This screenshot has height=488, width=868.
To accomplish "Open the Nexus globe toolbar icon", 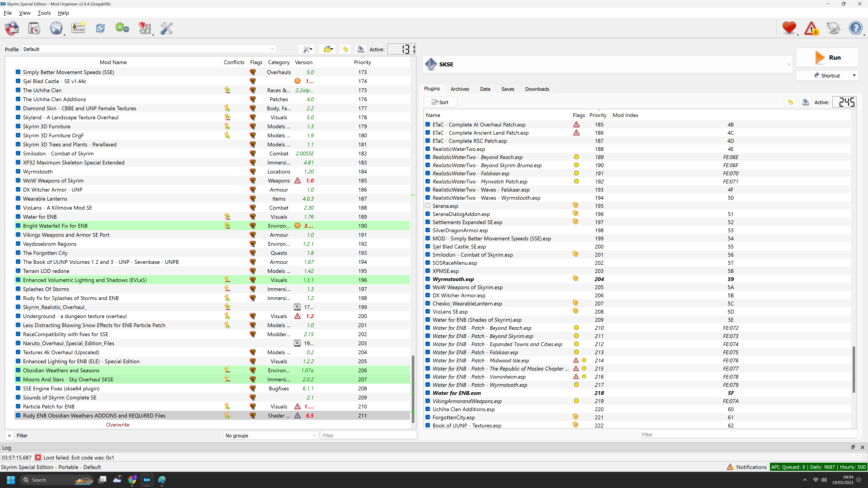I will click(56, 28).
